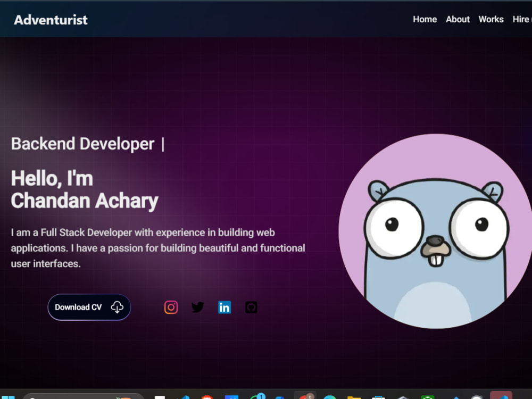532x399 pixels.
Task: Open the LinkedIn profile icon
Action: 225,307
